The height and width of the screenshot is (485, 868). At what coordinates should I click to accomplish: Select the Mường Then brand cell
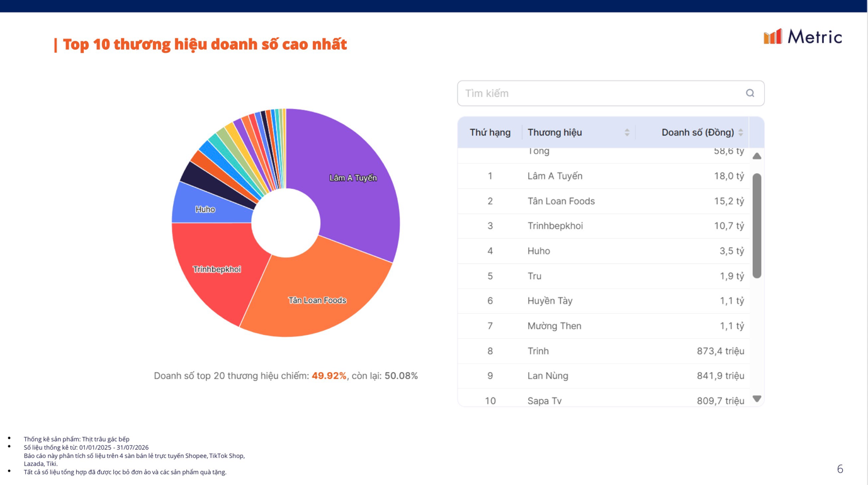[555, 326]
